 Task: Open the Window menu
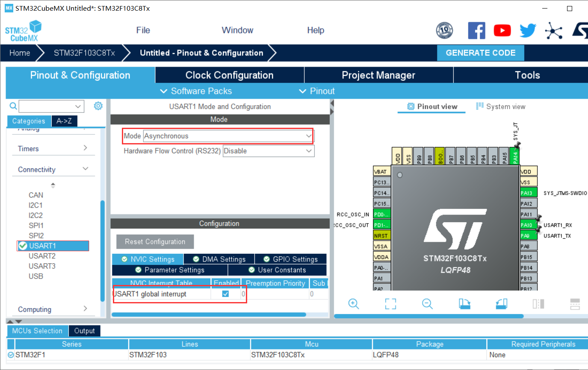(237, 30)
